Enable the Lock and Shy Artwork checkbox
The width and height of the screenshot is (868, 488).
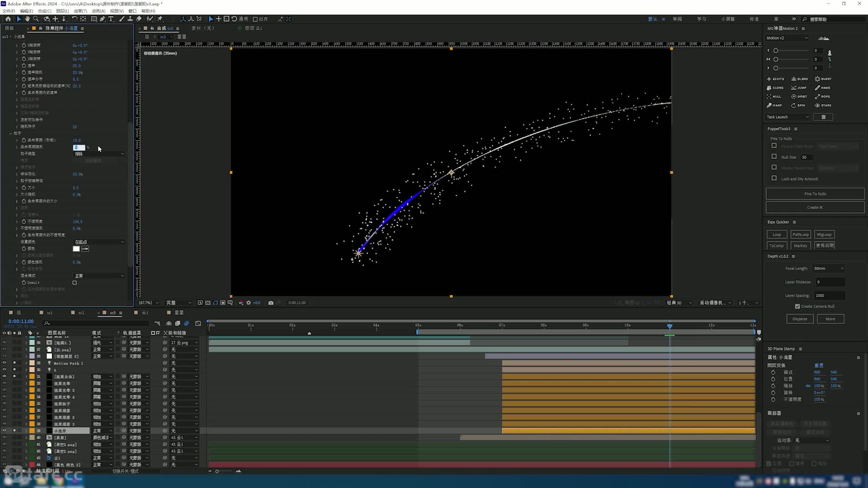point(774,178)
